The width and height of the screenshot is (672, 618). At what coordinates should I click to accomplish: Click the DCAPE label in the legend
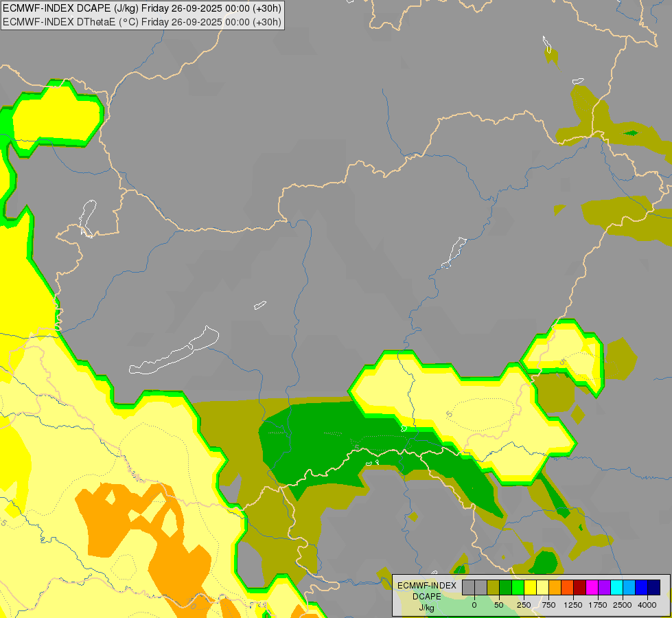pyautogui.click(x=427, y=597)
